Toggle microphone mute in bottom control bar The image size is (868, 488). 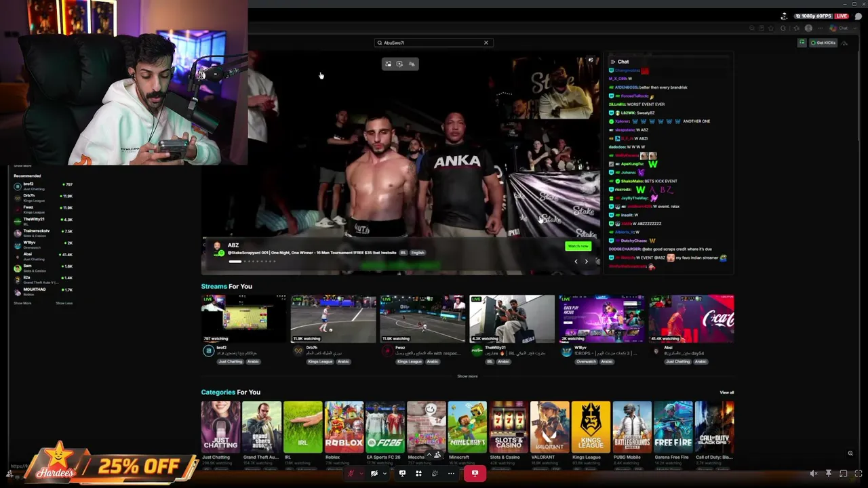point(351,474)
